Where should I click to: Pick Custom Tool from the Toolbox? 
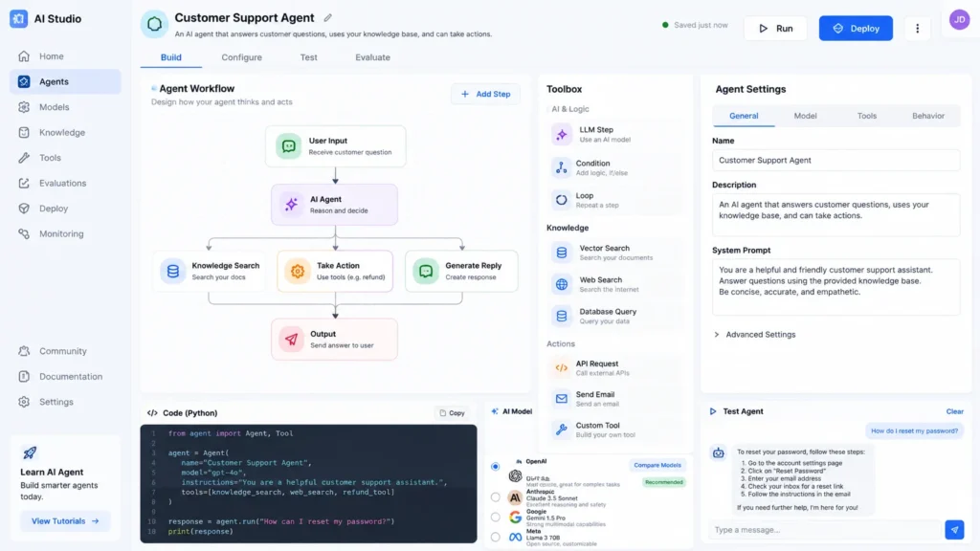pyautogui.click(x=615, y=430)
